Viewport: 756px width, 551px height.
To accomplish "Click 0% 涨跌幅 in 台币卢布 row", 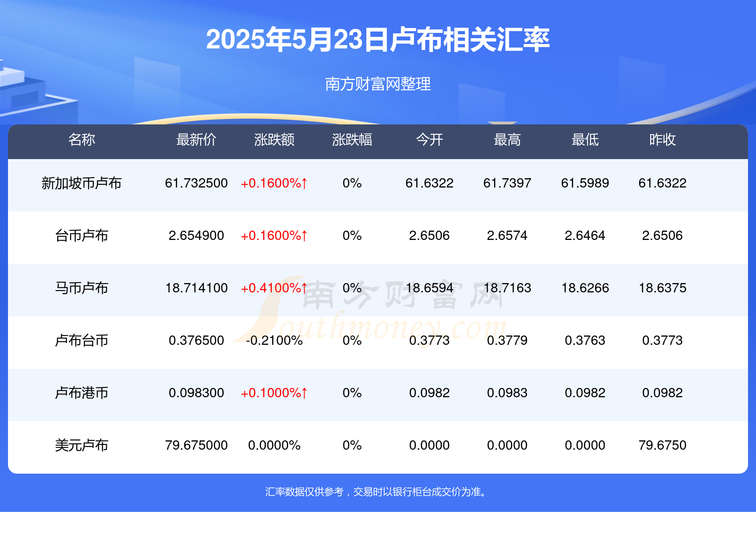I will [x=352, y=236].
